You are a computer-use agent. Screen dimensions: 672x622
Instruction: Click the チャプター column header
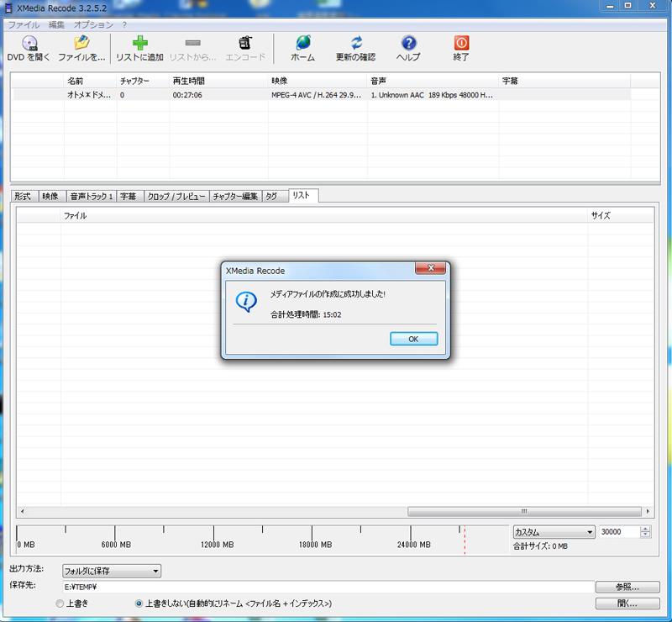coord(143,81)
